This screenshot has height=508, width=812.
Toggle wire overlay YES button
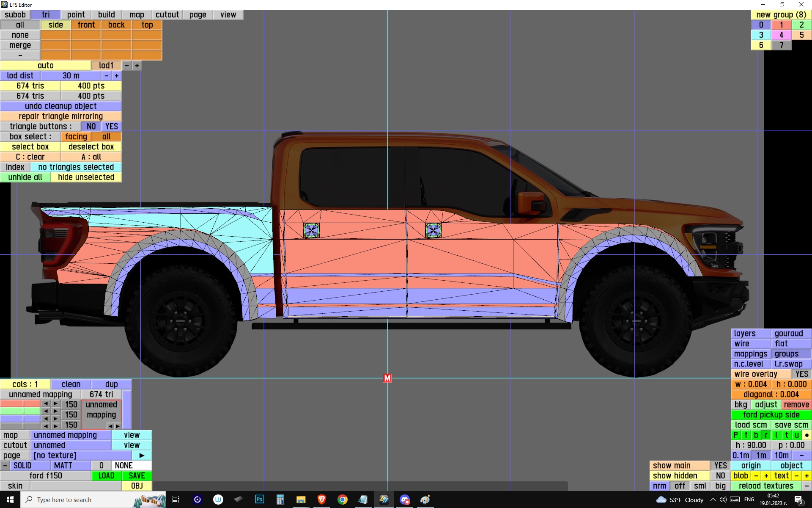[801, 374]
